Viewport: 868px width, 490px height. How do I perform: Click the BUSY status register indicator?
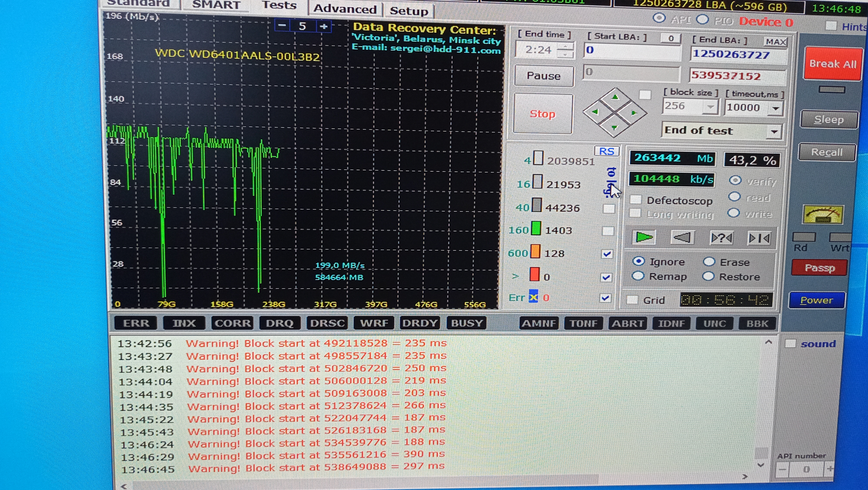pos(466,323)
